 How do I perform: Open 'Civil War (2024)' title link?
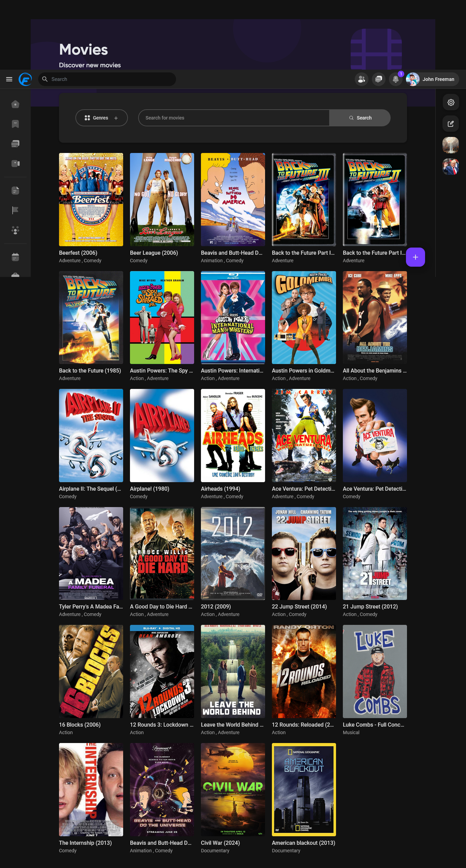(220, 843)
